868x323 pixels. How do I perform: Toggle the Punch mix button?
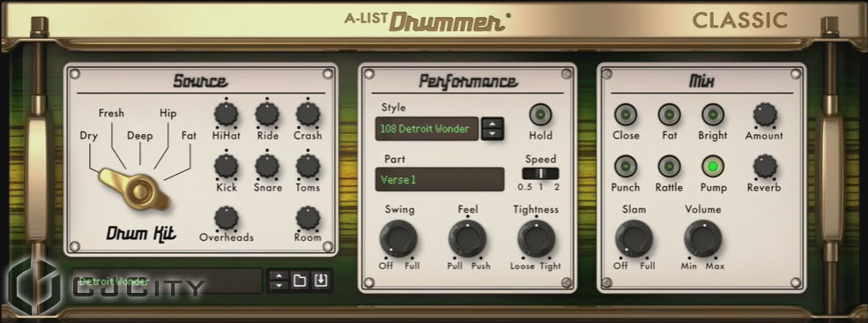pos(626,166)
